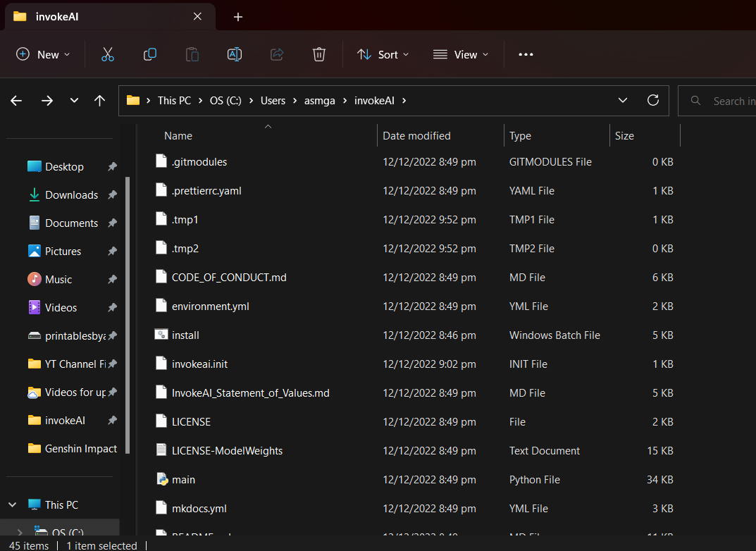This screenshot has height=551, width=756.
Task: Go back with the left arrow
Action: pyautogui.click(x=16, y=101)
